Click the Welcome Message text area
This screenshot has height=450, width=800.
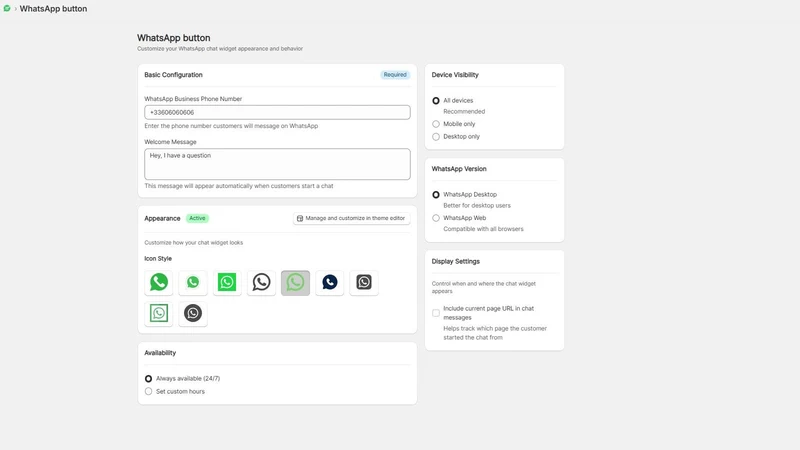(277, 164)
